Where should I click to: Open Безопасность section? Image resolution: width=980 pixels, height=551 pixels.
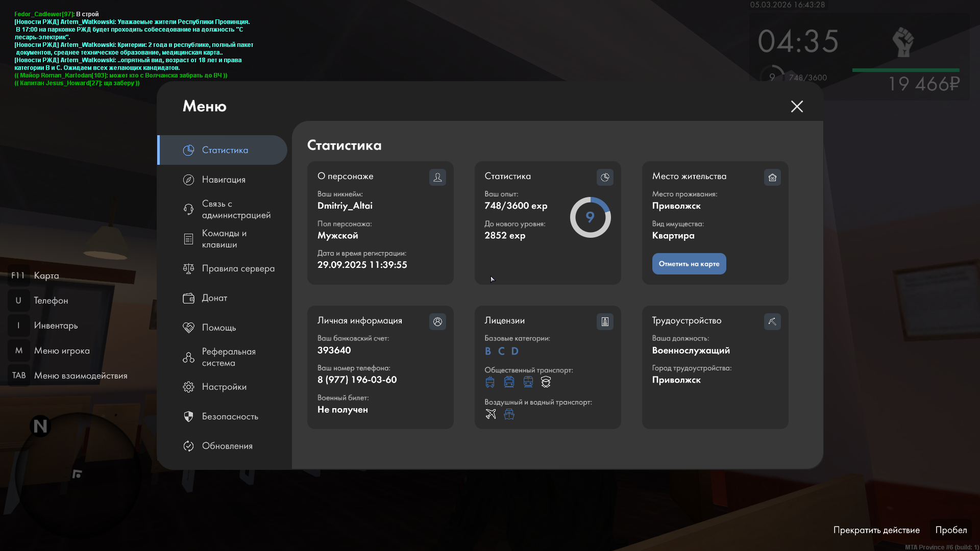point(230,416)
